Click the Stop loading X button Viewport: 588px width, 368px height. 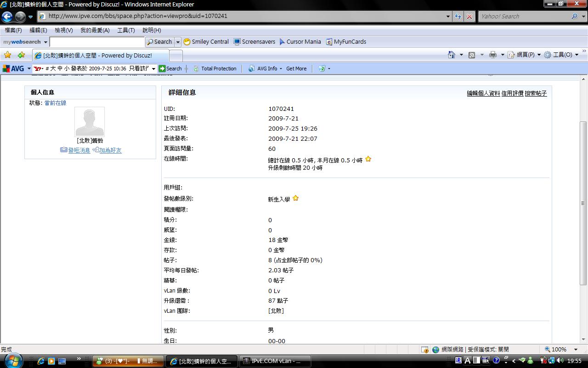[469, 16]
